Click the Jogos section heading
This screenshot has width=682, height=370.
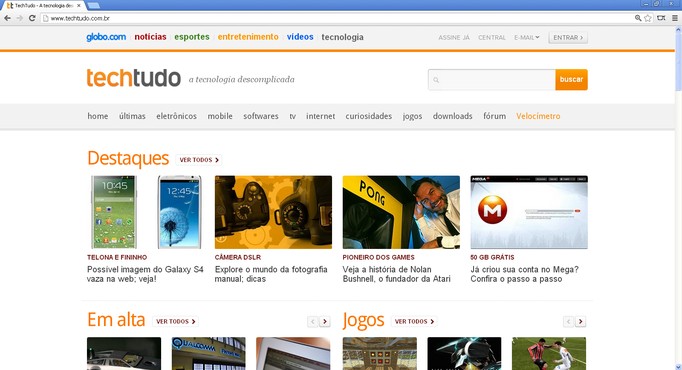click(363, 320)
